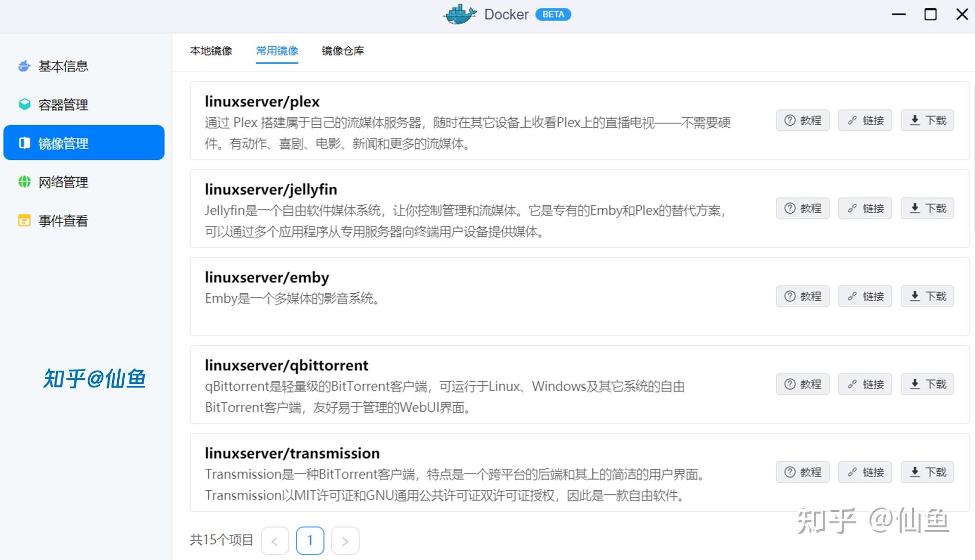The width and height of the screenshot is (975, 560).
Task: Click the 容器管理 cube icon
Action: coord(24,104)
